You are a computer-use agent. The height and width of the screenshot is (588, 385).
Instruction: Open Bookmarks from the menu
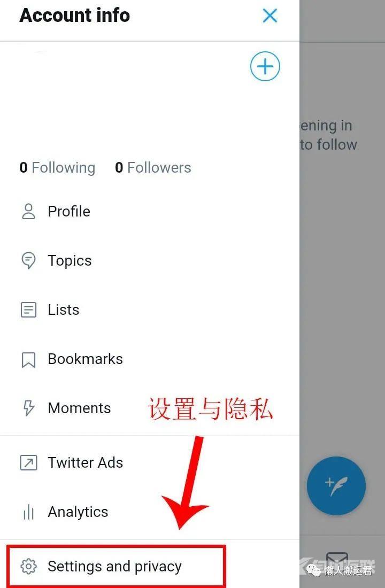[x=150, y=359]
